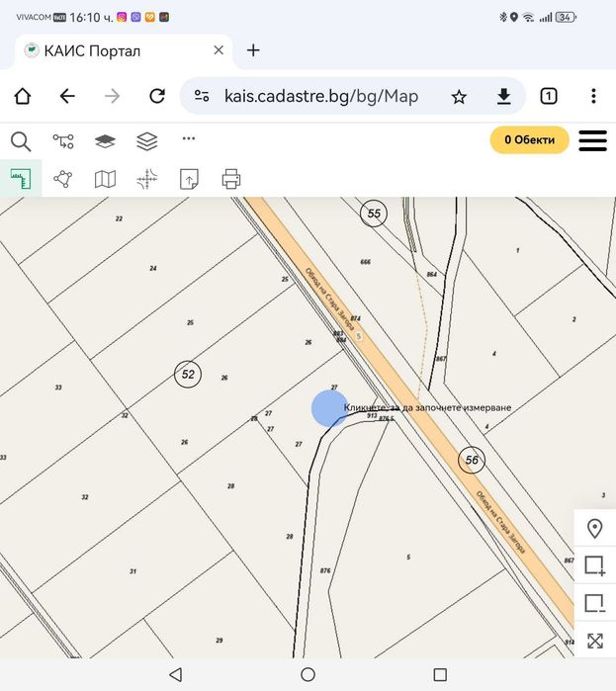Reload the page with refresh icon
Screen dimensions: 616x691
[x=157, y=96]
